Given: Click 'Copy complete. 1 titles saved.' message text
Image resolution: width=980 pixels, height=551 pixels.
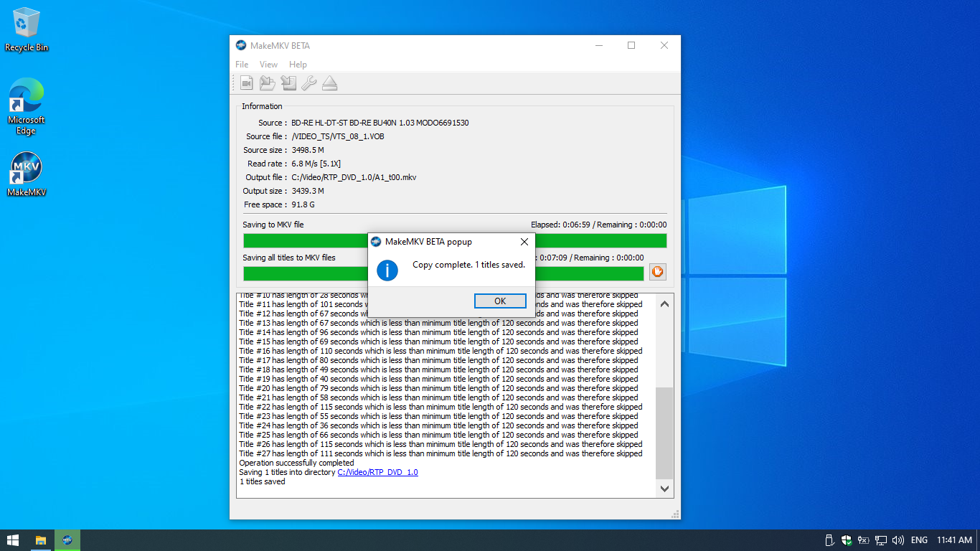Looking at the screenshot, I should pos(468,265).
